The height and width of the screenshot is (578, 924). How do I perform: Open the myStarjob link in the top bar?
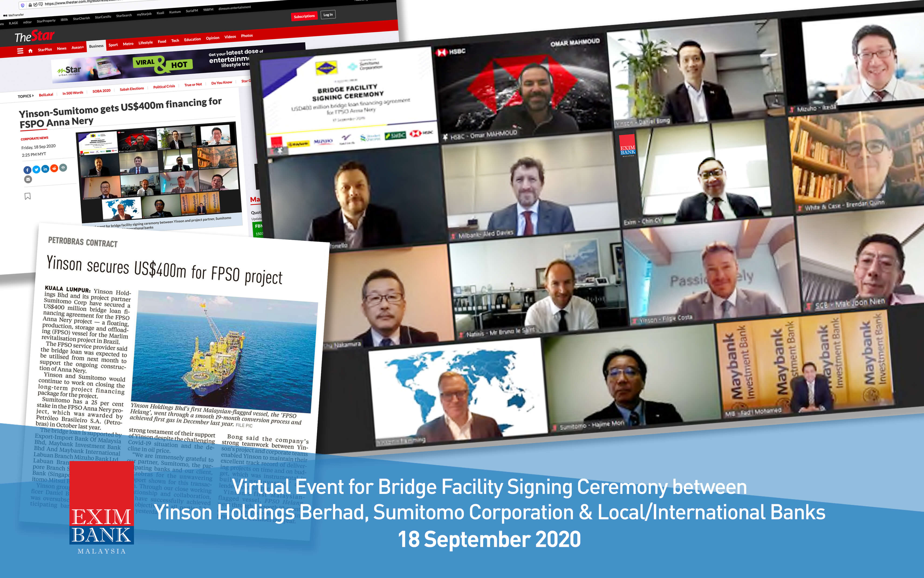pos(144,14)
